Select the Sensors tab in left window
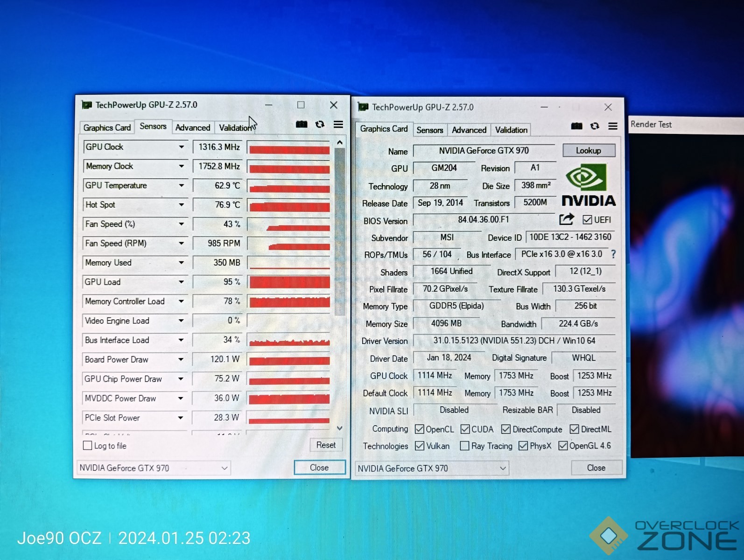Screen dimensions: 744x560 coord(153,126)
